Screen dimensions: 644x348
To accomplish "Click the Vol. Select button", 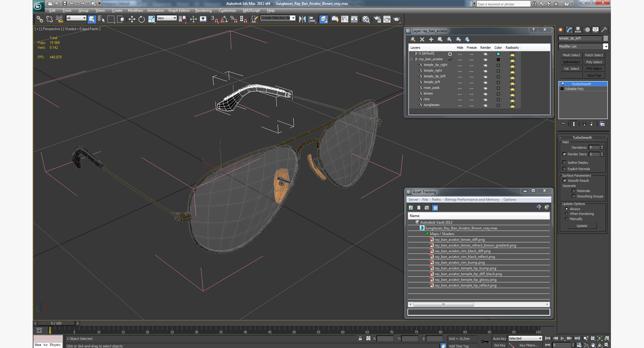I will [x=571, y=69].
